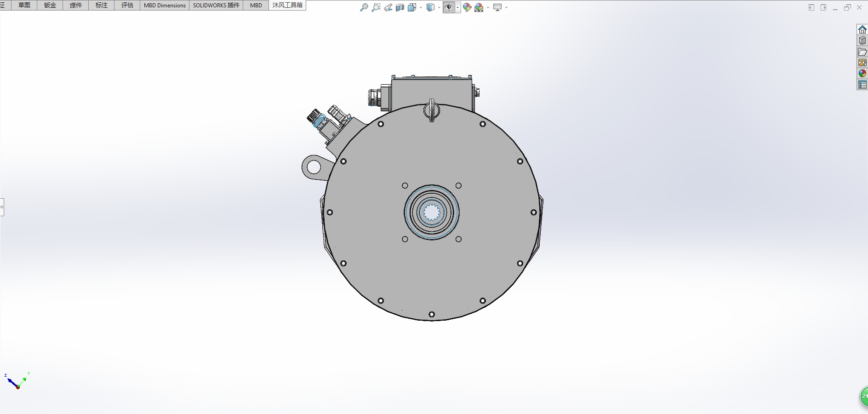Select the Zoom to Area tool
The width and height of the screenshot is (868, 414).
coord(376,7)
